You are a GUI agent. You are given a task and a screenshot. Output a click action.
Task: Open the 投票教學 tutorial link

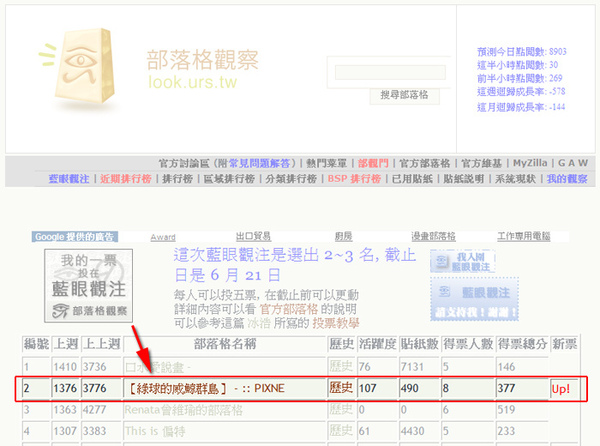pos(336,323)
